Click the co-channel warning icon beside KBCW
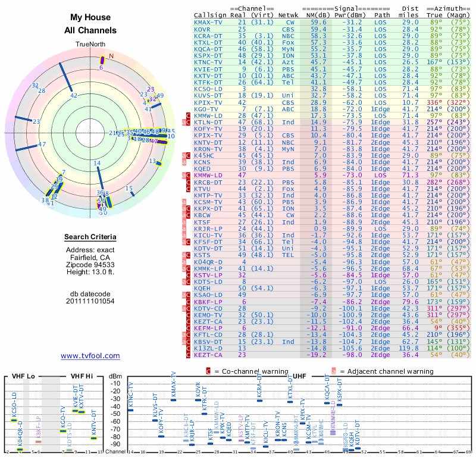This screenshot has width=476, height=457. point(189,215)
